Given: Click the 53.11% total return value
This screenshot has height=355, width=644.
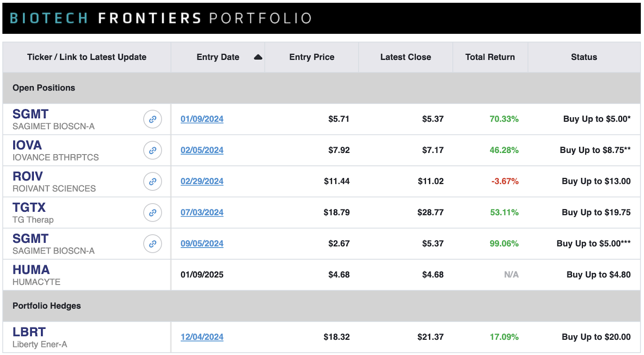Looking at the screenshot, I should tap(504, 213).
